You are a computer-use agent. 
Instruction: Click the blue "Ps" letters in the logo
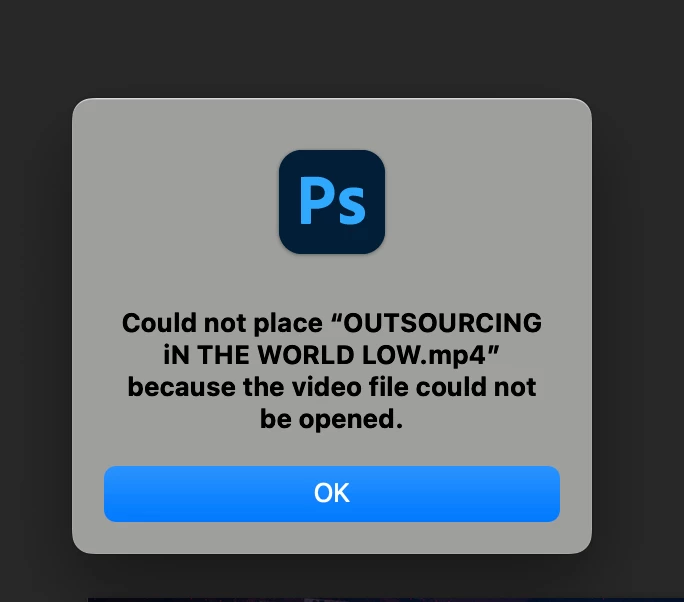(x=332, y=202)
